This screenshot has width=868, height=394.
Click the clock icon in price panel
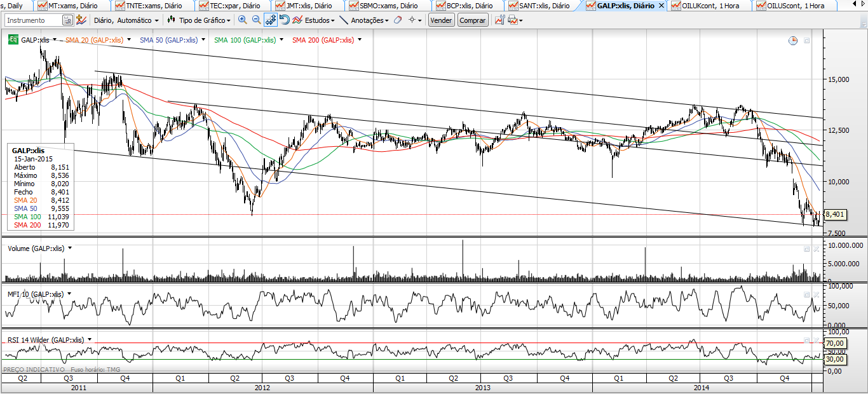pyautogui.click(x=793, y=41)
